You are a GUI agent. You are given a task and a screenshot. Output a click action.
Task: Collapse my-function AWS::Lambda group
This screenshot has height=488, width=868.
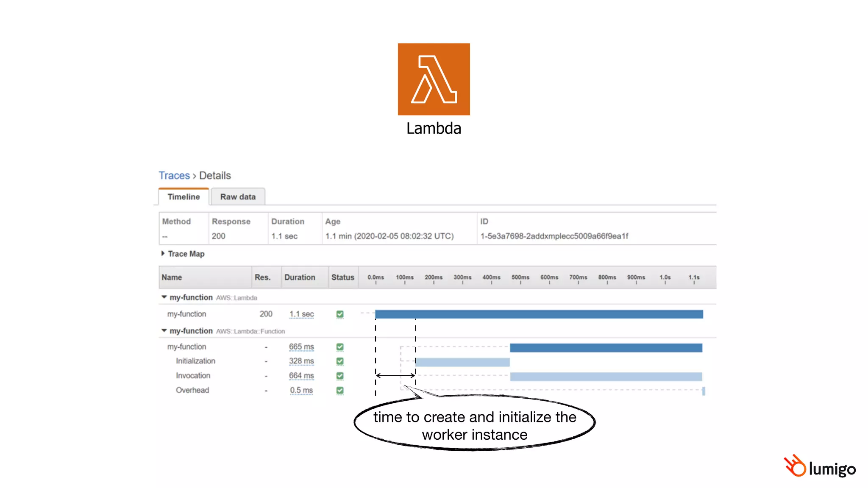pyautogui.click(x=164, y=297)
